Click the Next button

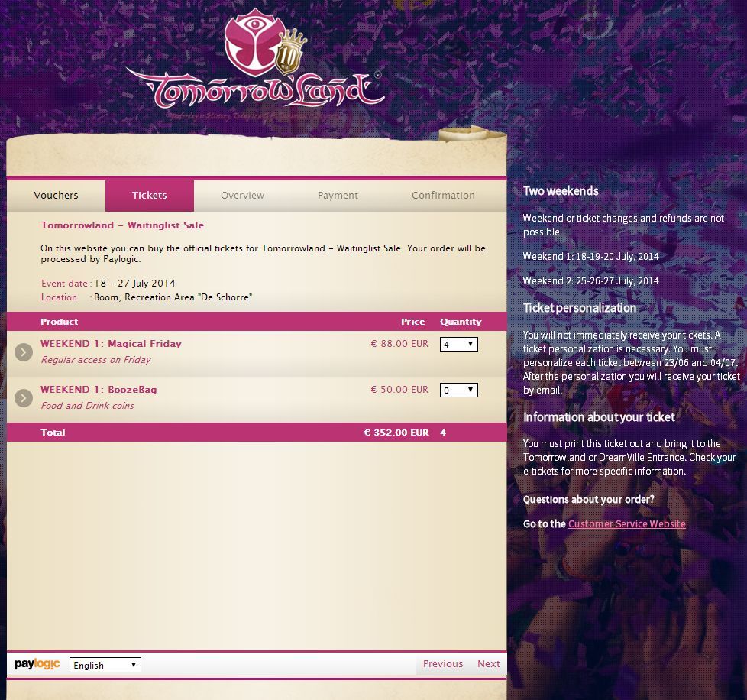coord(489,664)
